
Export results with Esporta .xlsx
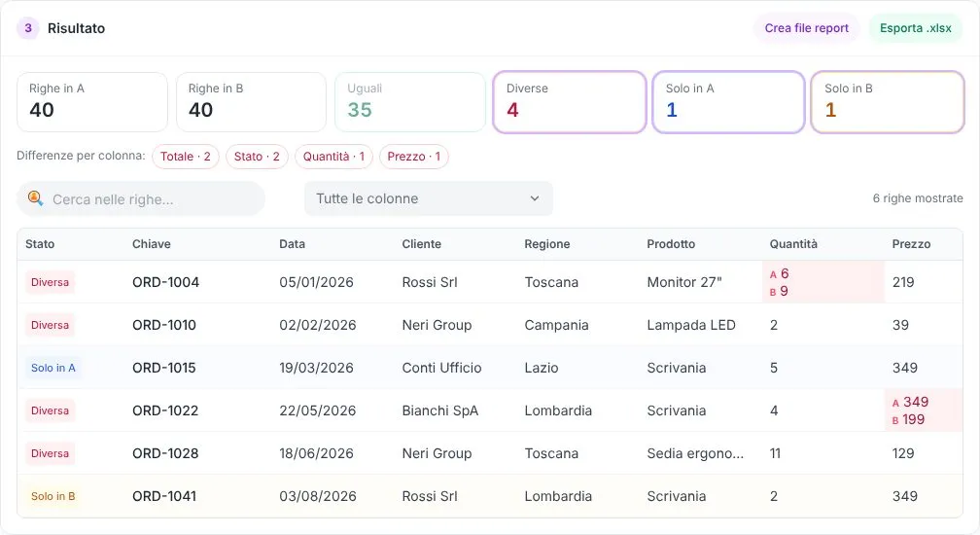(x=916, y=28)
